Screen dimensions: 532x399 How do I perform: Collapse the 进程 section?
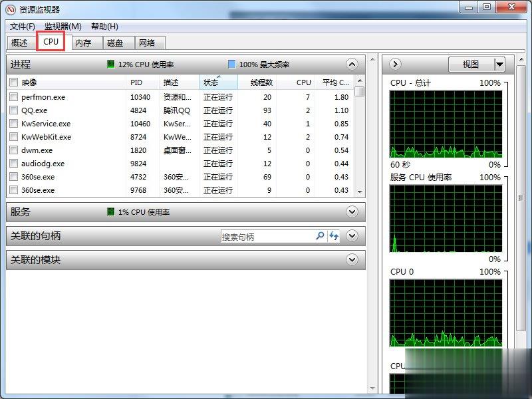pyautogui.click(x=352, y=64)
